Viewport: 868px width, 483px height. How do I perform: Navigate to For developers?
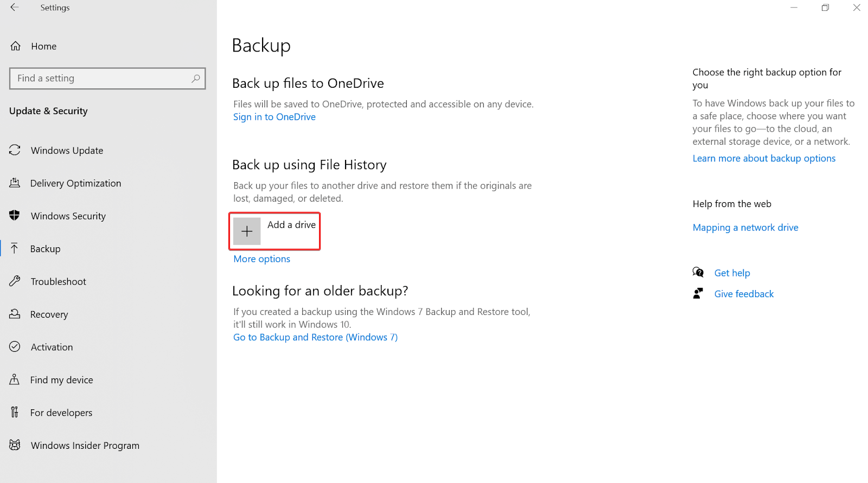pos(61,413)
